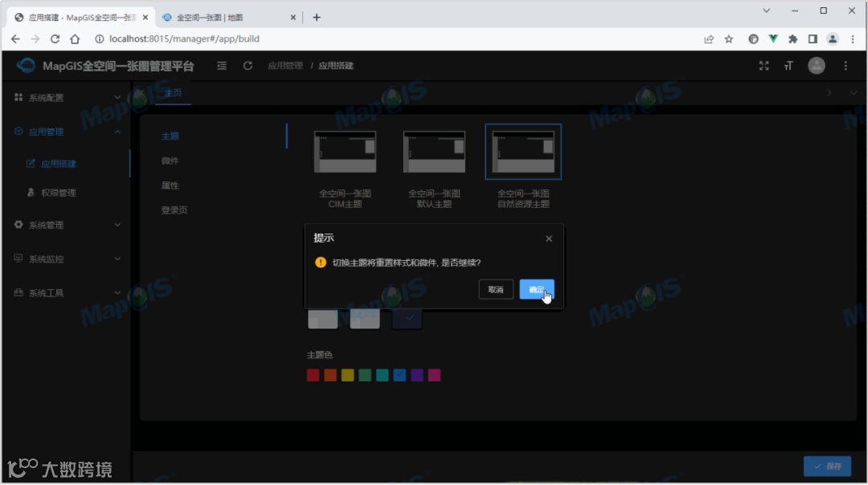Image resolution: width=868 pixels, height=485 pixels.
Task: Expand the 系统监控 sidebar menu
Action: point(67,259)
